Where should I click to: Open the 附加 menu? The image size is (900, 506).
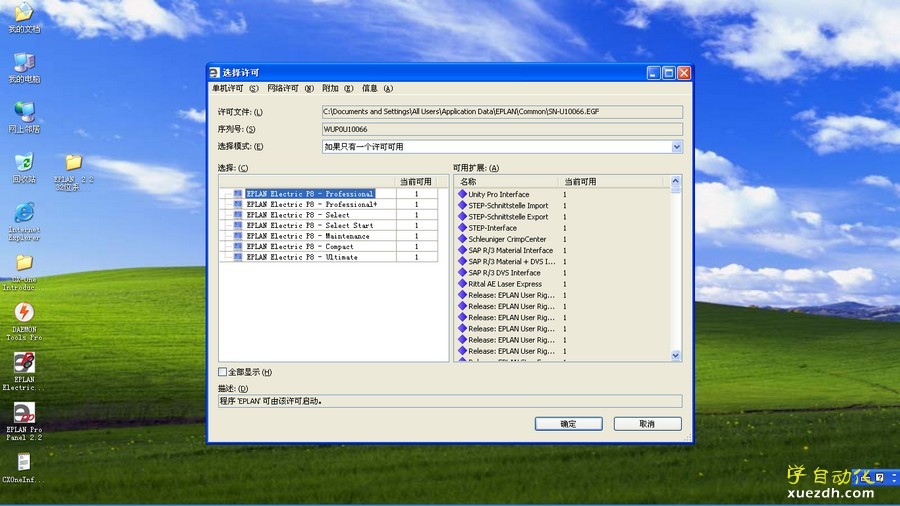tap(338, 88)
